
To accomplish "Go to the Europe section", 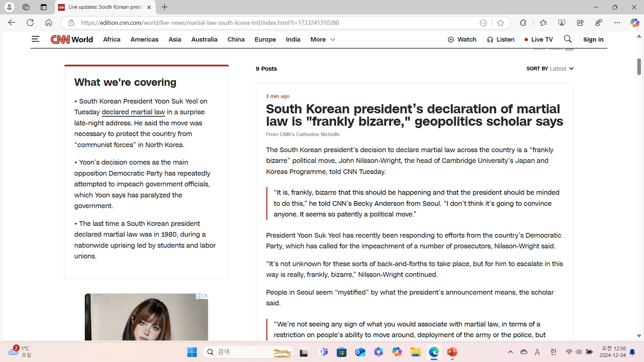I will point(265,40).
